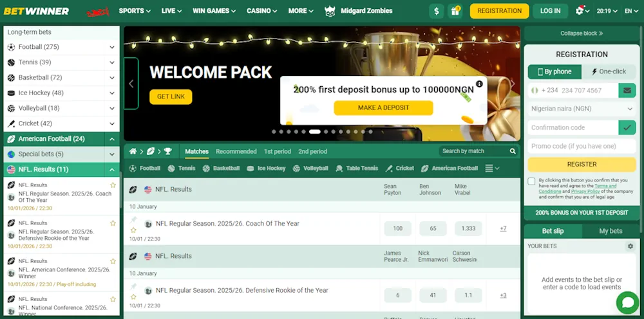644x319 pixels.
Task: Click the BetWinner logo
Action: pyautogui.click(x=36, y=11)
